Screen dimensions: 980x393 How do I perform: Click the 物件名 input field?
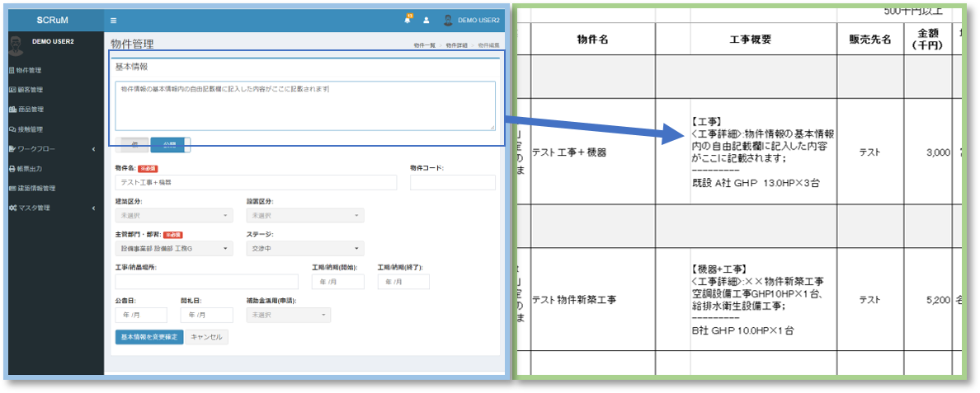tap(256, 182)
